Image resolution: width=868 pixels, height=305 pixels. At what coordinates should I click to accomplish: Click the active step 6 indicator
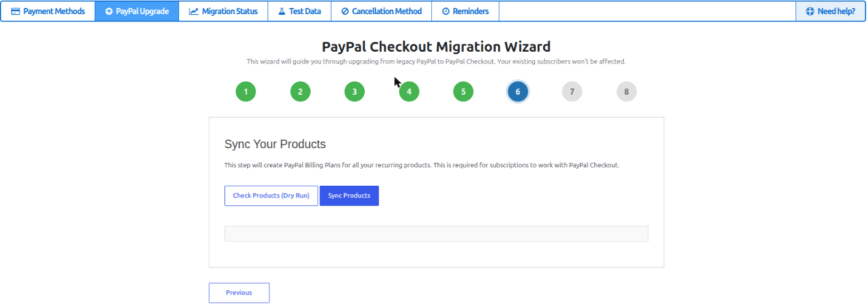(518, 92)
